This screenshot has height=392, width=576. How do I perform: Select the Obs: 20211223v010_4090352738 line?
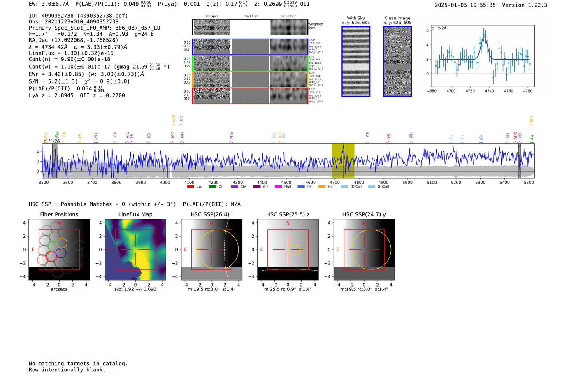pos(74,22)
